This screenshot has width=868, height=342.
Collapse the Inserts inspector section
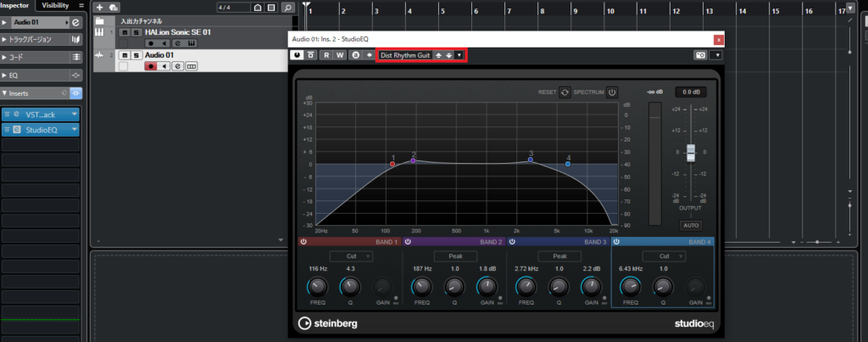click(x=4, y=93)
